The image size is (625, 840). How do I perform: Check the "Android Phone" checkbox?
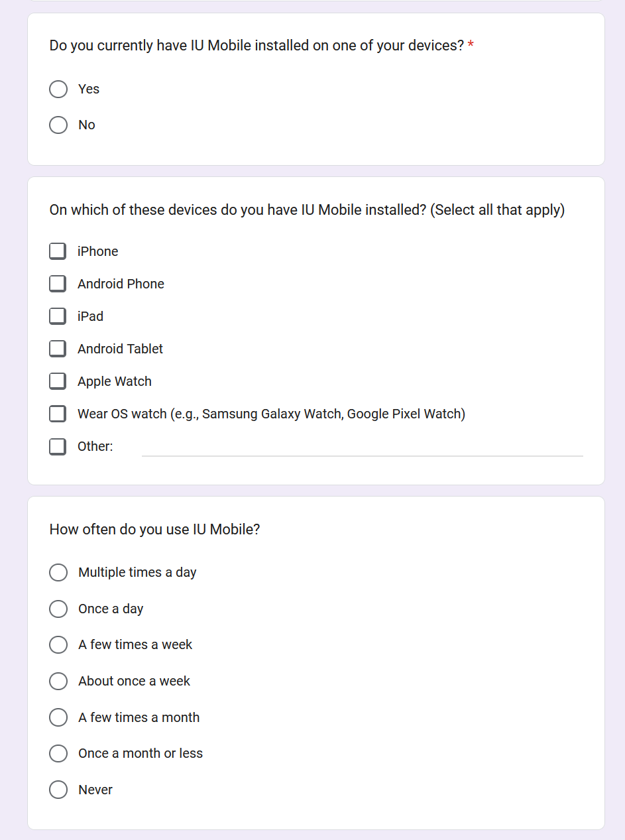coord(58,284)
